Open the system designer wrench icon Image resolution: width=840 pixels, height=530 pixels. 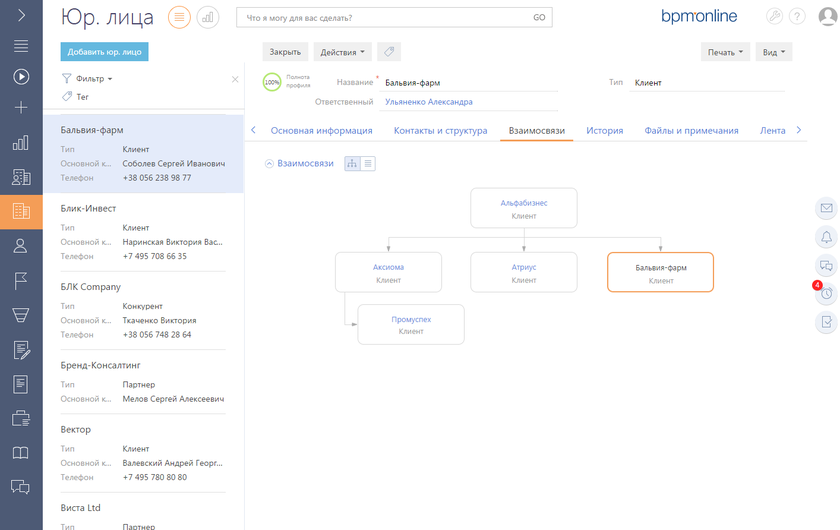click(x=774, y=17)
